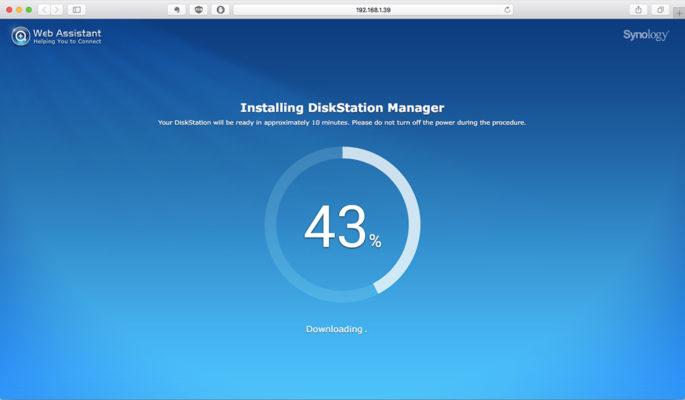Click the address bar showing 192.168.1.39
Image resolution: width=685 pixels, height=400 pixels.
(x=373, y=10)
